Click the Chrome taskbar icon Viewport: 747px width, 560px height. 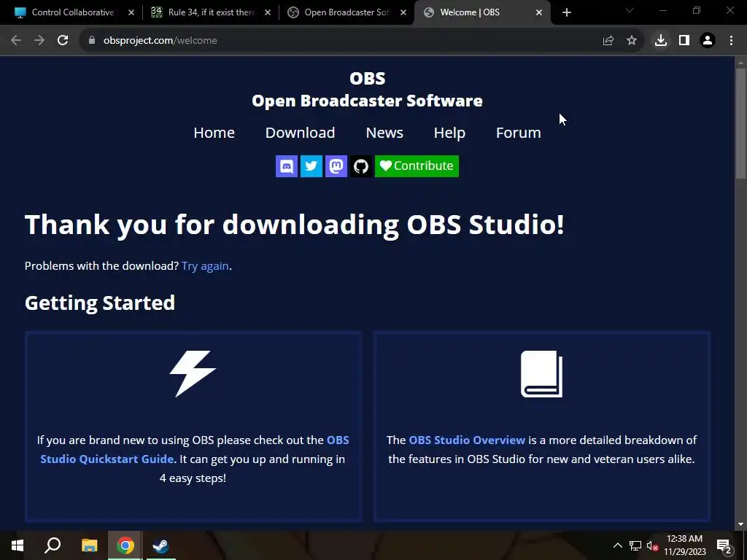coord(125,545)
